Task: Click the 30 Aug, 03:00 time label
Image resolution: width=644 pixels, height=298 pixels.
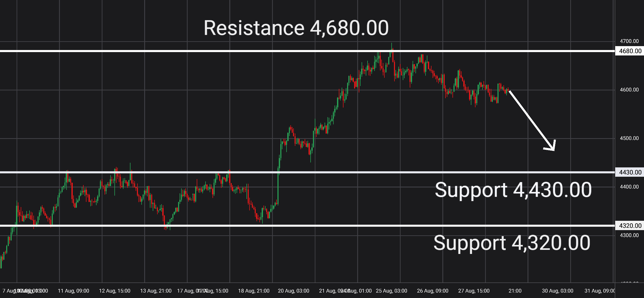Action: pyautogui.click(x=558, y=291)
